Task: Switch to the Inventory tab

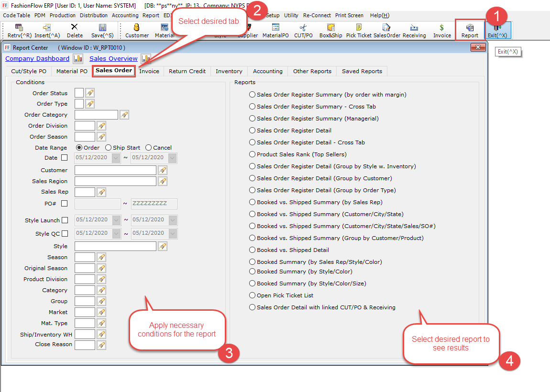Action: 229,71
